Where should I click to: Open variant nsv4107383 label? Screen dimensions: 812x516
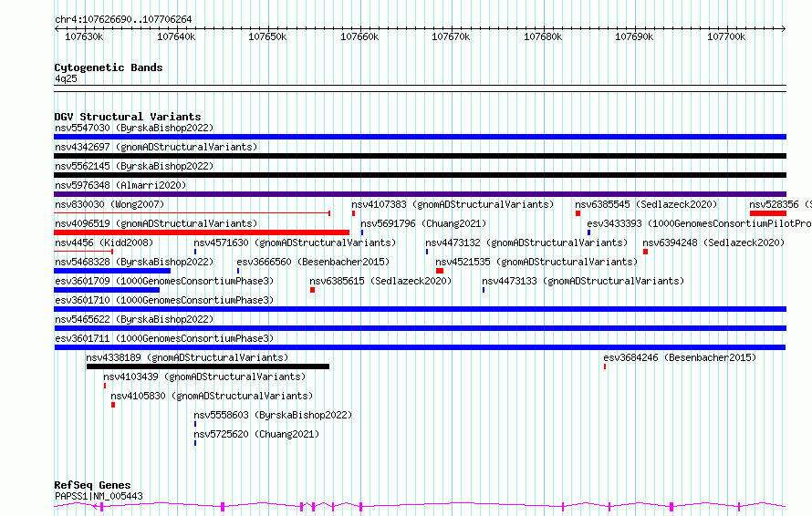click(453, 204)
